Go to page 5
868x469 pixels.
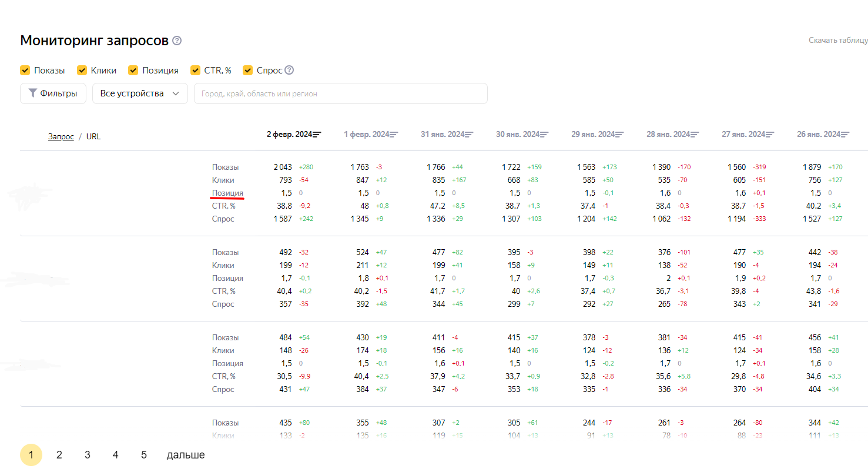tap(144, 455)
